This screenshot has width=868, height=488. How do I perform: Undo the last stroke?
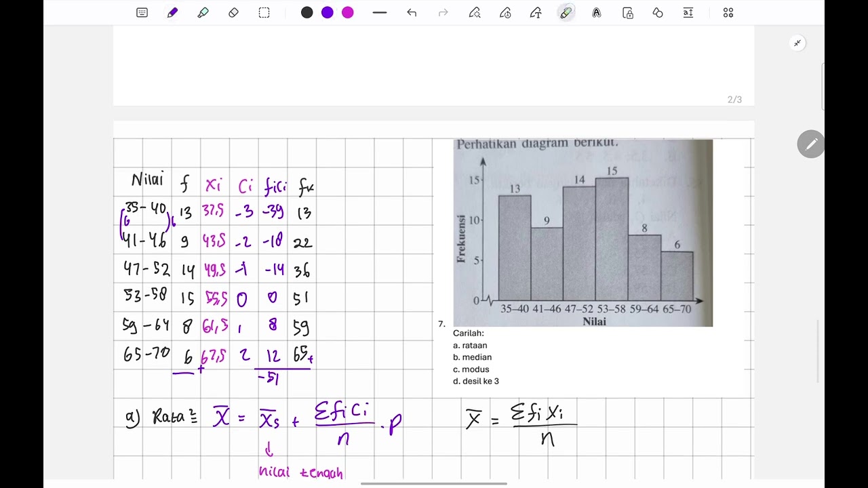(412, 13)
